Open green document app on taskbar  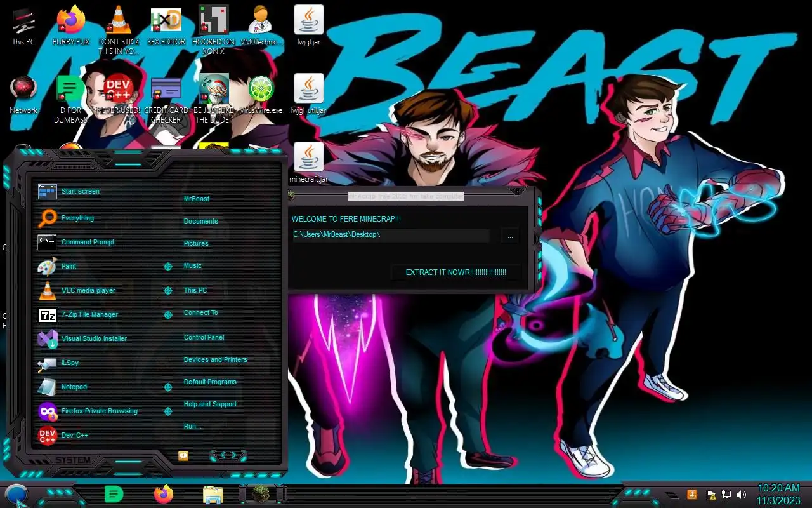pos(114,494)
